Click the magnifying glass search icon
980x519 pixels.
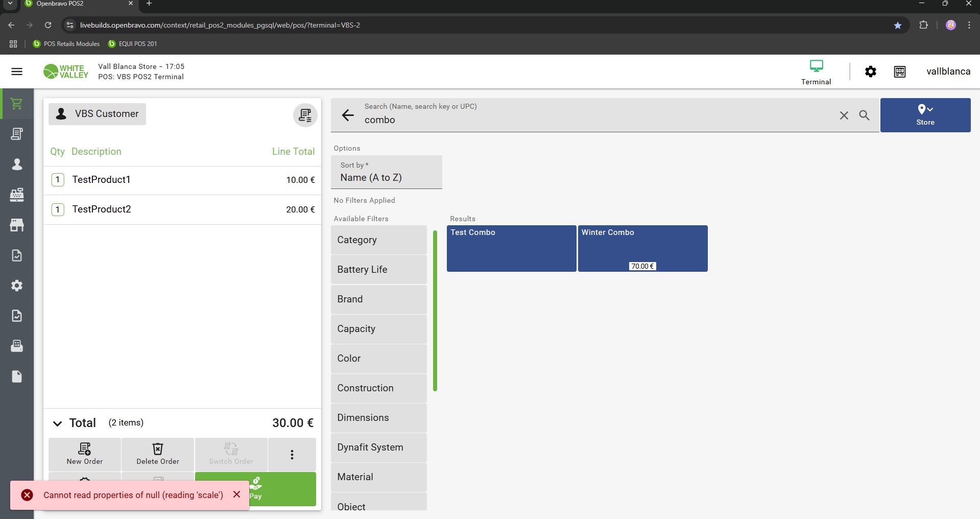[864, 115]
